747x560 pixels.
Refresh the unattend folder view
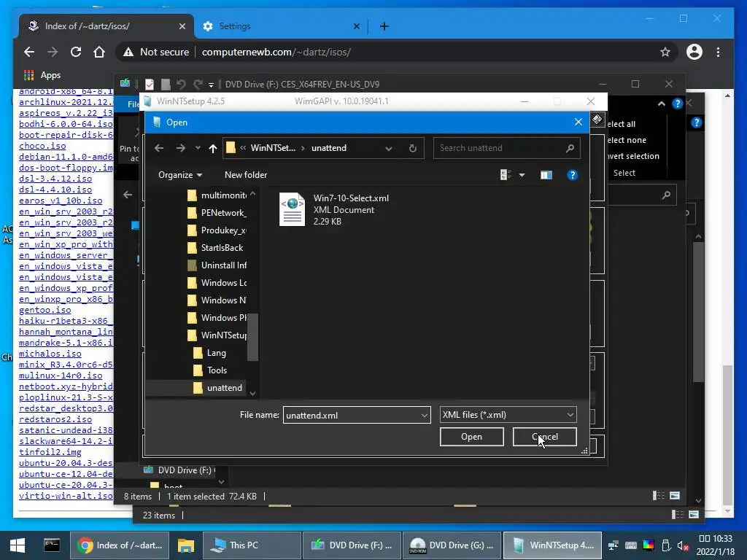point(413,148)
